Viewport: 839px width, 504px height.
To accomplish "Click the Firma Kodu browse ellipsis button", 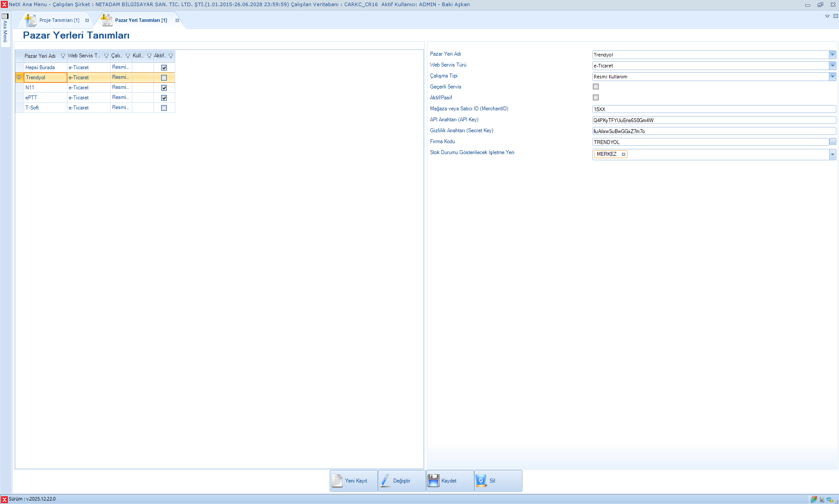I will (832, 142).
